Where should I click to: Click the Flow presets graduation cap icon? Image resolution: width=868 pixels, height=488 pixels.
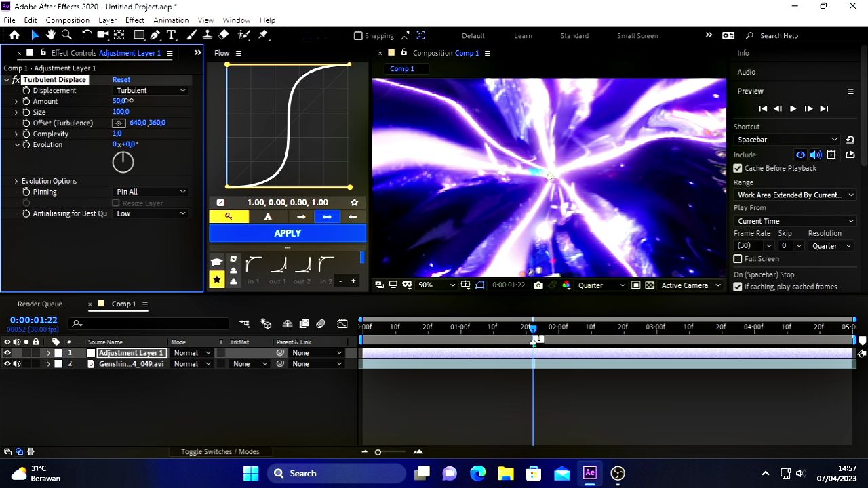coord(216,262)
